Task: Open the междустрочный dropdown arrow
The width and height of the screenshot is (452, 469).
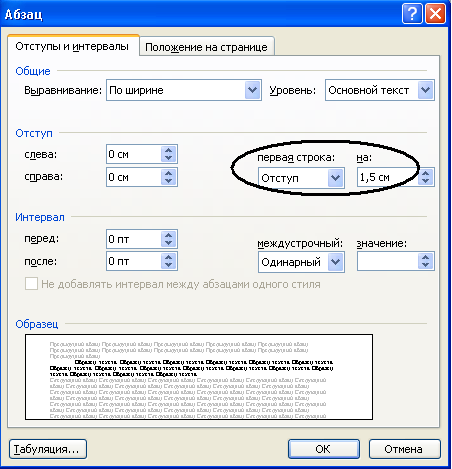Action: click(x=336, y=262)
